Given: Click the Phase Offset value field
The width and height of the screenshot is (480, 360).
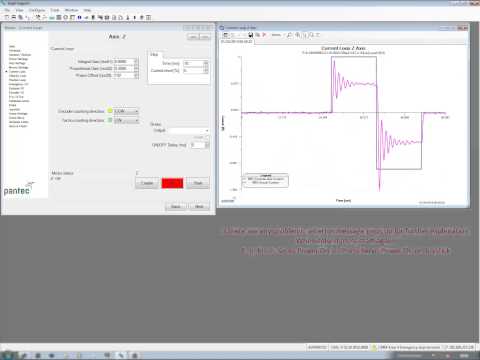Looking at the screenshot, I should (124, 75).
